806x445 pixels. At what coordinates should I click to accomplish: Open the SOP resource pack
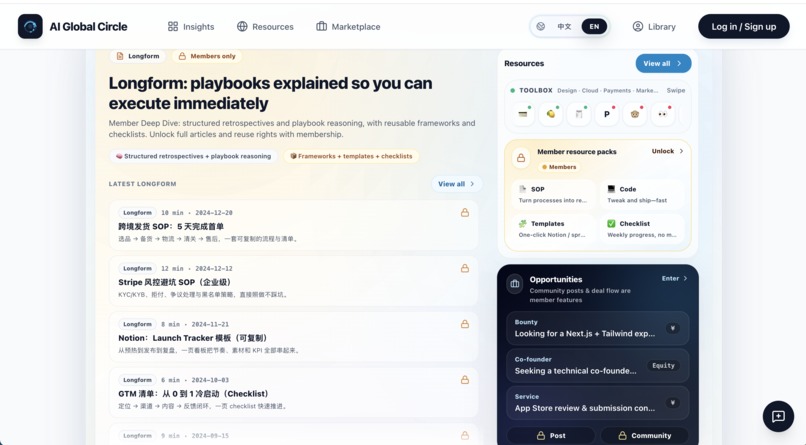[554, 194]
